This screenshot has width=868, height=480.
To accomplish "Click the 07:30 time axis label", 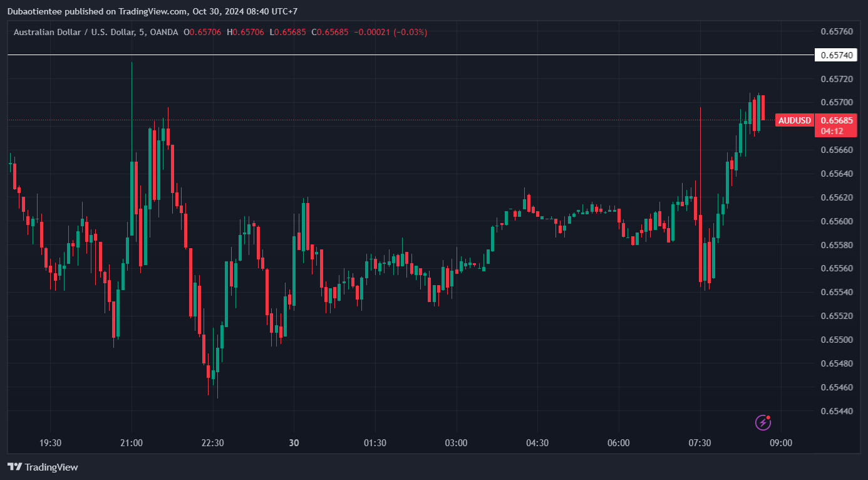I will click(700, 443).
